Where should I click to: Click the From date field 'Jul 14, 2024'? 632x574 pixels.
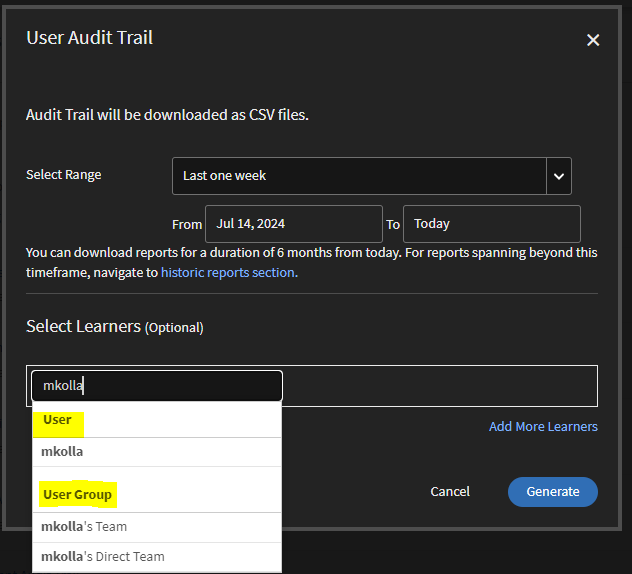(x=293, y=224)
